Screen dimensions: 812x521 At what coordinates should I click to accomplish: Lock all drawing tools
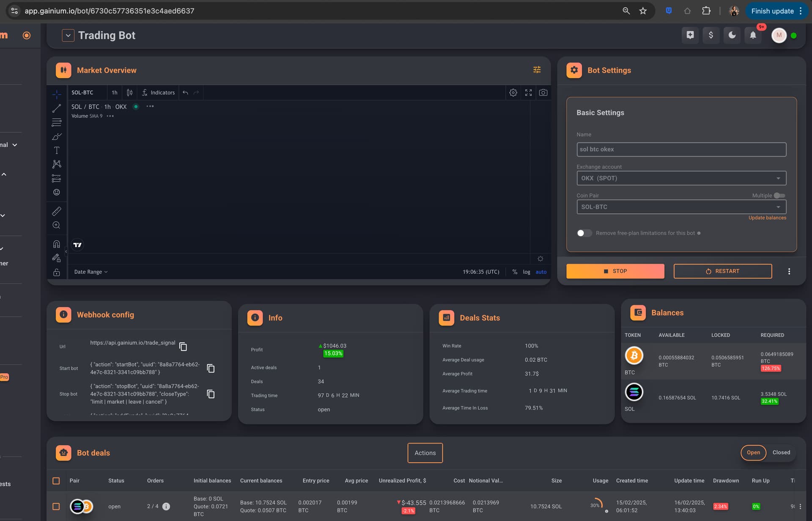coord(57,272)
